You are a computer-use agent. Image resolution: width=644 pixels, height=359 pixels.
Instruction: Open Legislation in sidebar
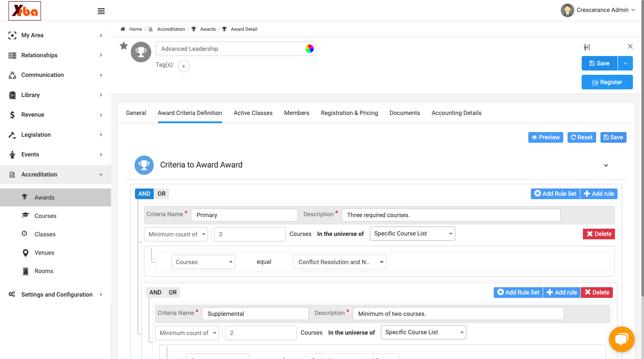tap(56, 135)
